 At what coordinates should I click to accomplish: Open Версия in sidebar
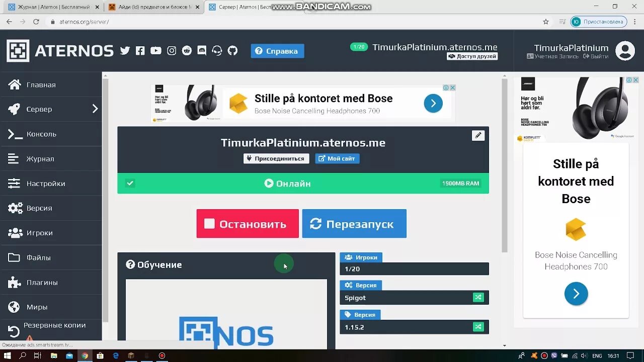51,208
